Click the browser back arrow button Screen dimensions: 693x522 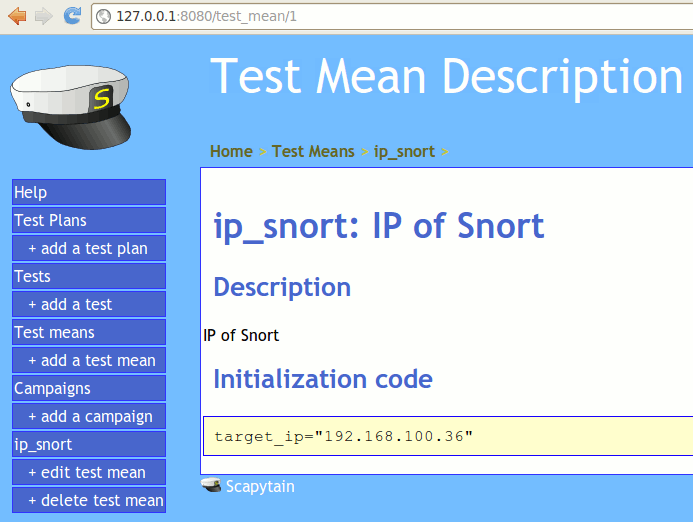17,16
